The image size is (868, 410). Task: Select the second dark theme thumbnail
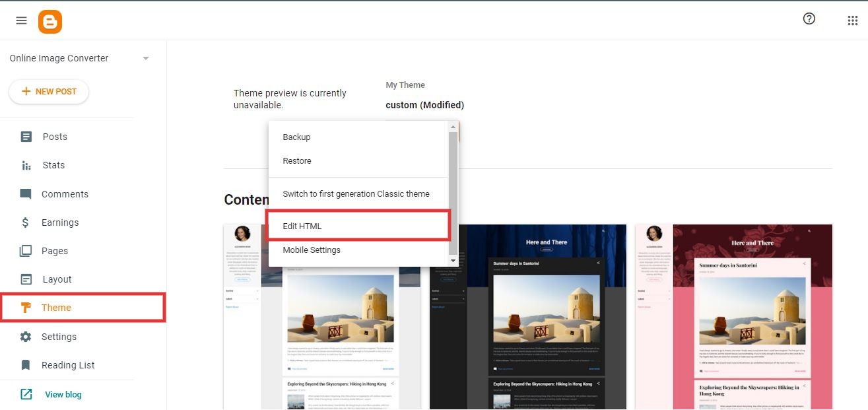tap(528, 317)
